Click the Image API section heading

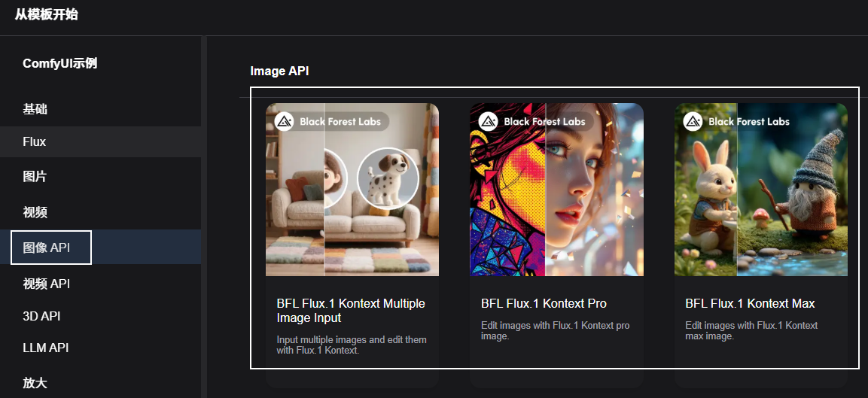(x=279, y=71)
